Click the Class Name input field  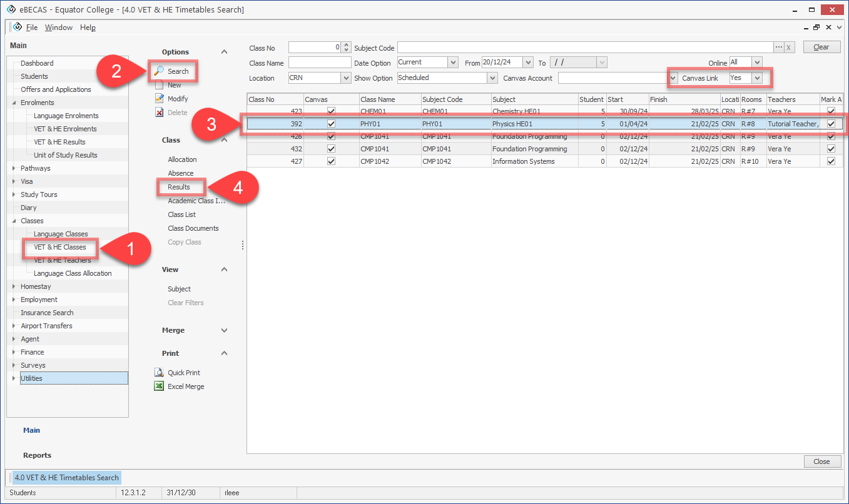320,63
